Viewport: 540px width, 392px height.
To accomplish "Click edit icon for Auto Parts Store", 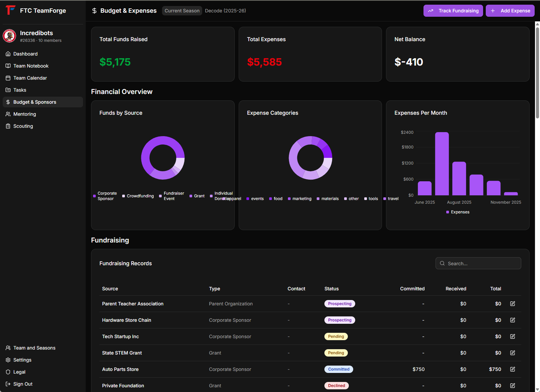I will pos(512,369).
